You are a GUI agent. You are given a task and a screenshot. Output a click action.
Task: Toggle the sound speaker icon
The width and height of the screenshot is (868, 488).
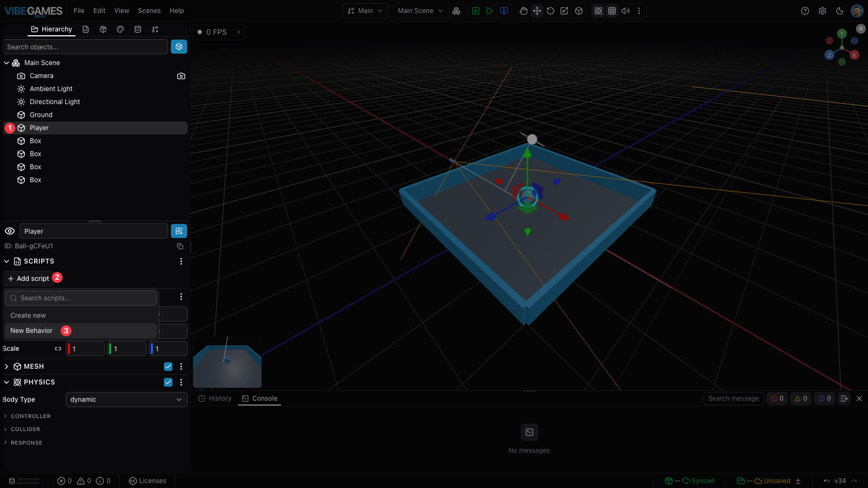coord(626,11)
